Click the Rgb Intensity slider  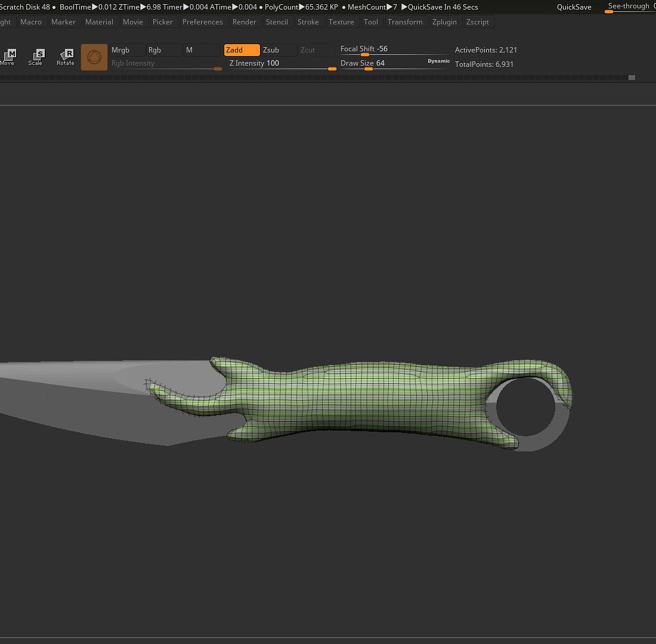(x=166, y=64)
